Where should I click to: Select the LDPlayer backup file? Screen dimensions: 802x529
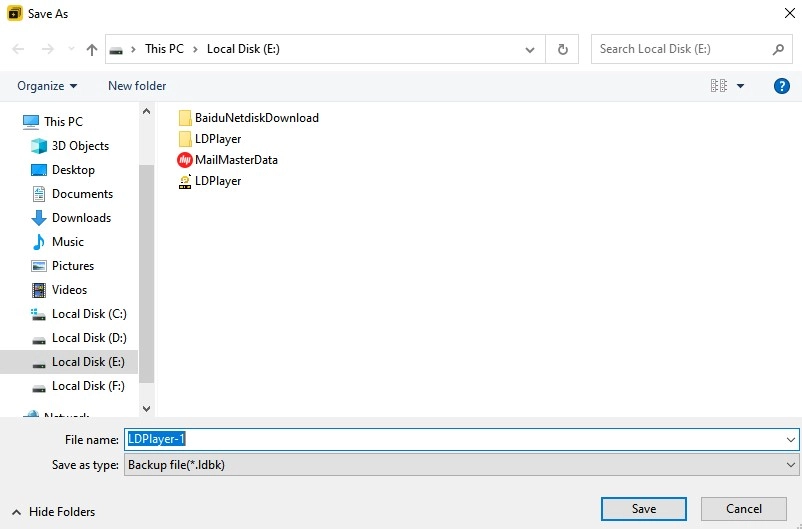[x=210, y=181]
